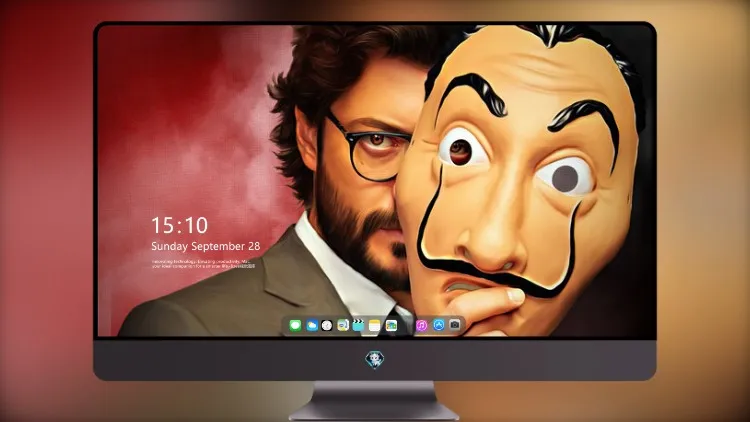Open the blue App Store icon
This screenshot has height=422, width=750.
(439, 325)
